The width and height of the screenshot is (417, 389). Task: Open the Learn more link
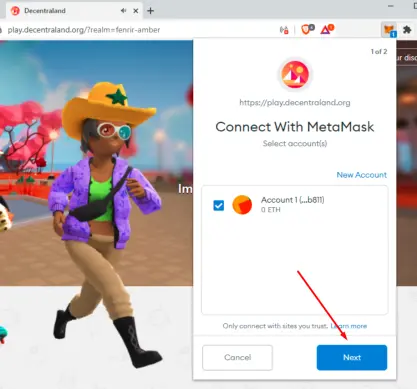[349, 326]
